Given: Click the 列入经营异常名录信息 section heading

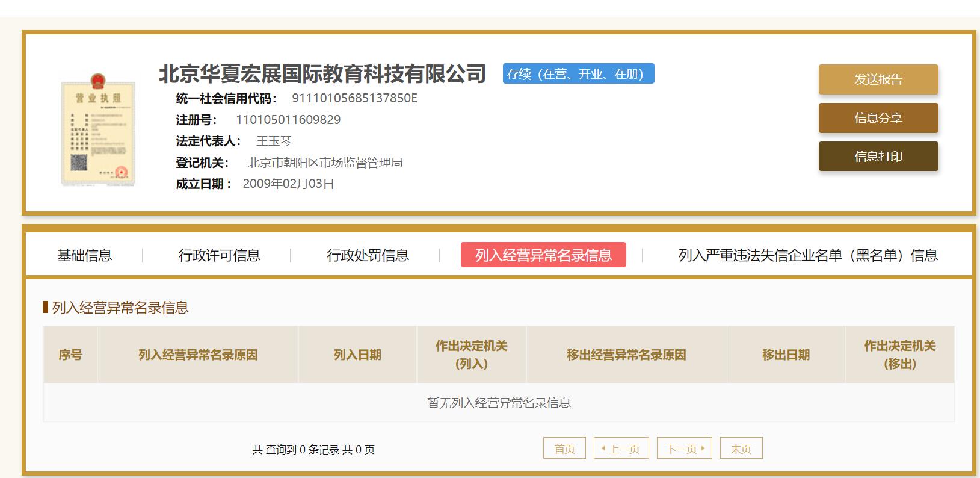Looking at the screenshot, I should click(120, 308).
